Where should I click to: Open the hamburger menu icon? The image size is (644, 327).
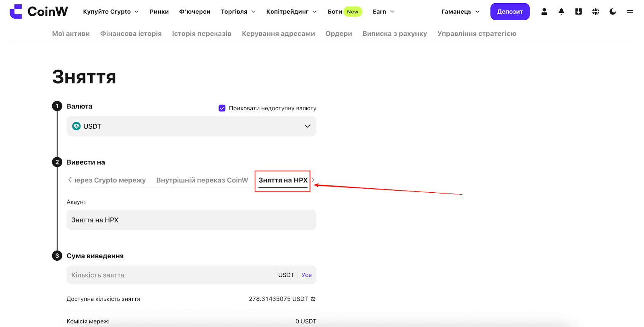[630, 12]
